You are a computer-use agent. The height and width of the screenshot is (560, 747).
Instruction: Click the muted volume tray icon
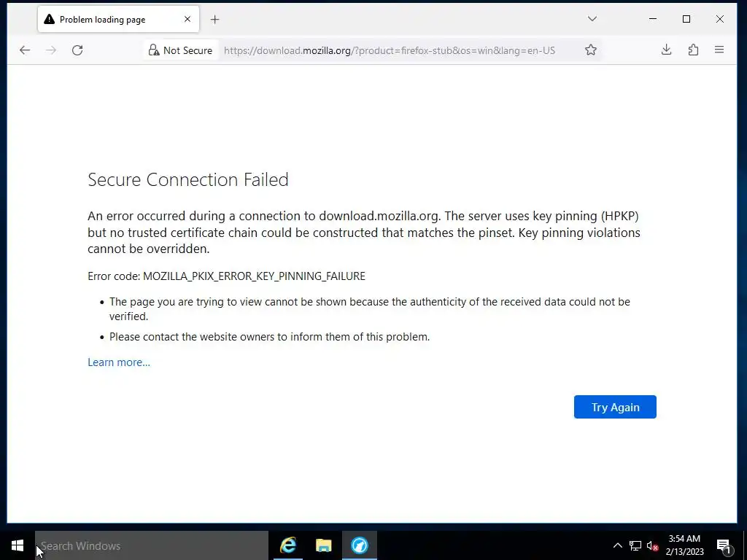652,545
